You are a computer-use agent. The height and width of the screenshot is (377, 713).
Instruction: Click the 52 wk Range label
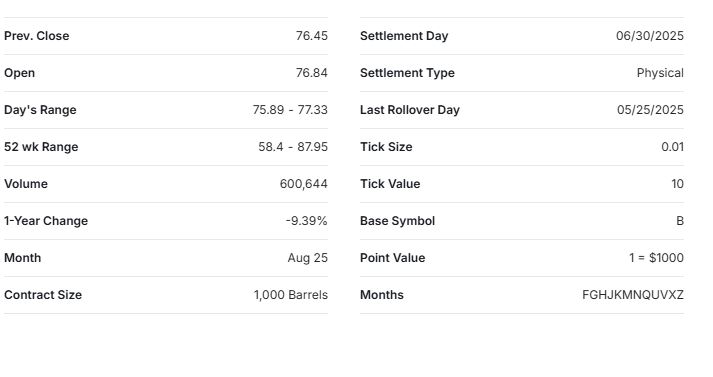41,147
